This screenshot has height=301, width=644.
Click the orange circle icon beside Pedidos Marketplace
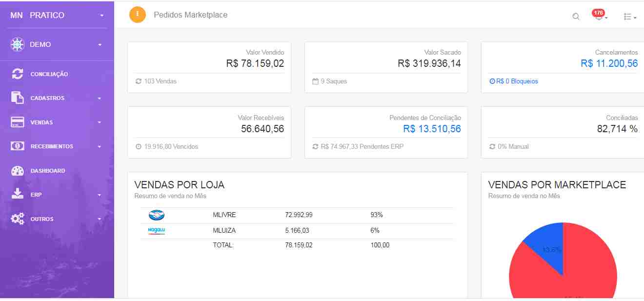[138, 15]
